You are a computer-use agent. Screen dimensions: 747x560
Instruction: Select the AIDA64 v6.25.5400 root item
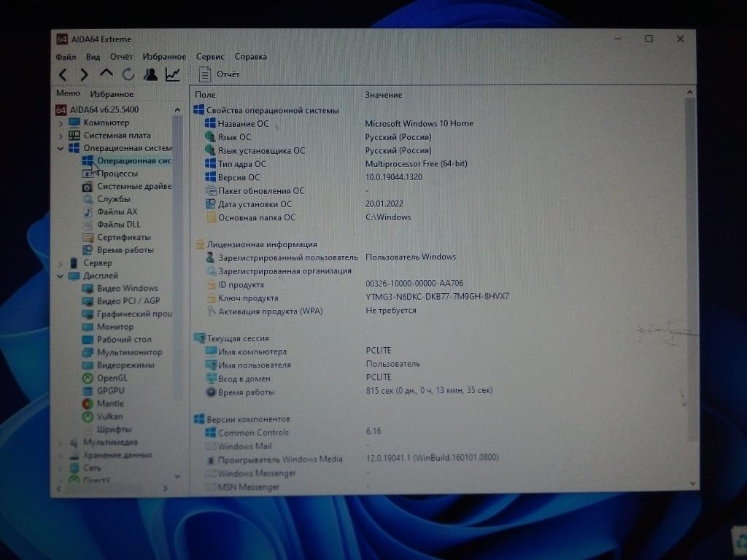tap(97, 110)
